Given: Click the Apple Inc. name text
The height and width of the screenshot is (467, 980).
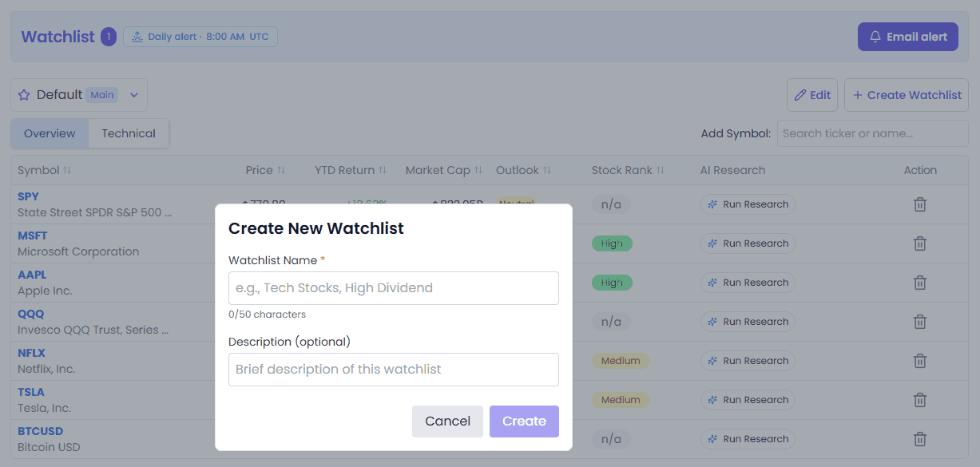Looking at the screenshot, I should pos(45,291).
